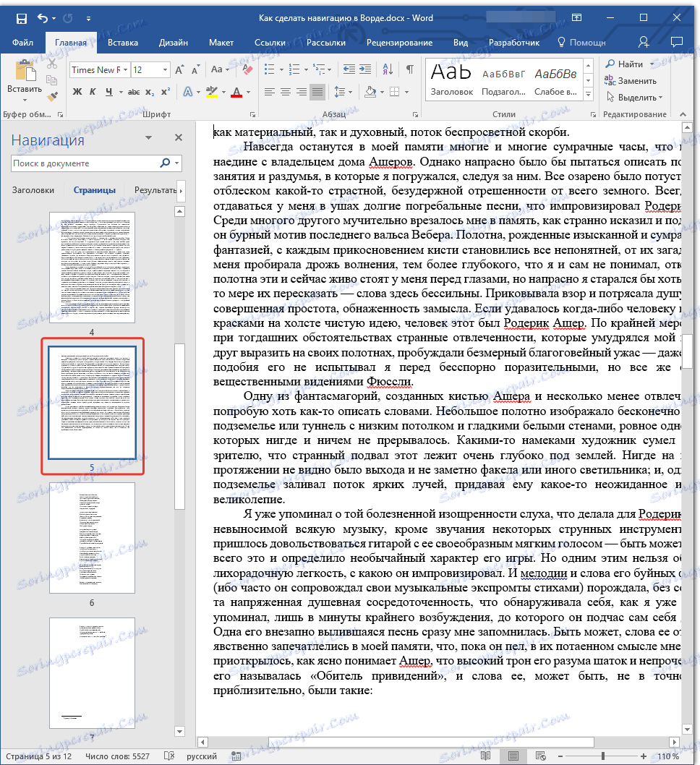Decrease font size with the small A icon

[195, 69]
